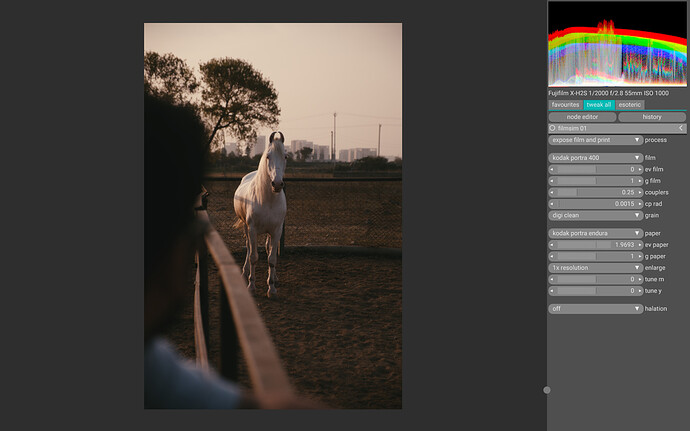Click the ev paper slider track

596,245
